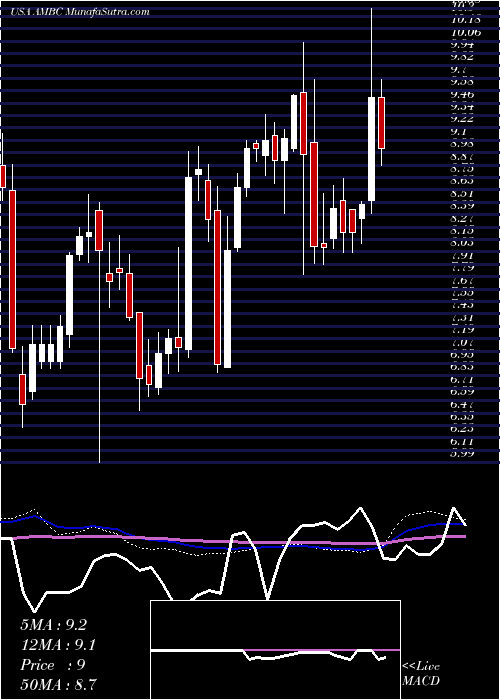Click the Price : 9 value
Screen dimensions: 500x700
click(53, 665)
